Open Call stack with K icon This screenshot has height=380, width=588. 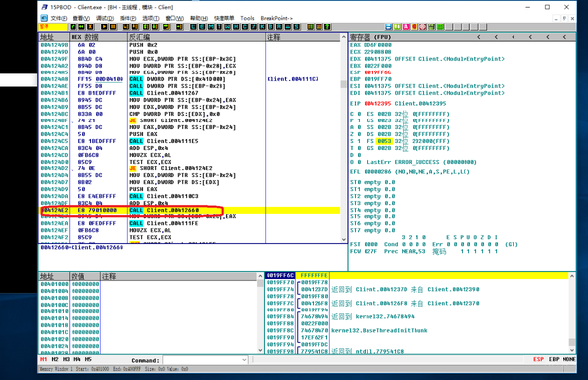pyautogui.click(x=262, y=27)
